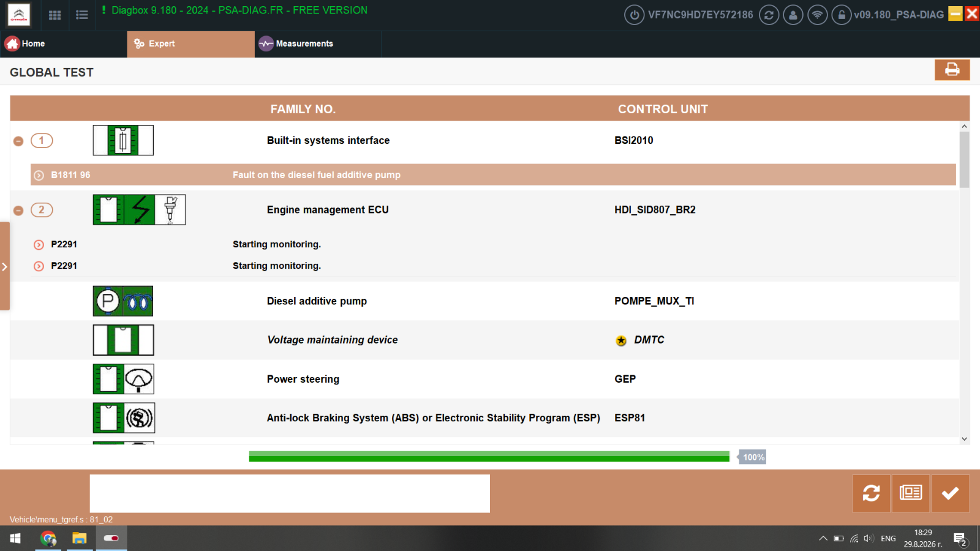This screenshot has height=551, width=980.
Task: Click 'Fault on the diesel fuel additive pump'
Action: coord(317,175)
